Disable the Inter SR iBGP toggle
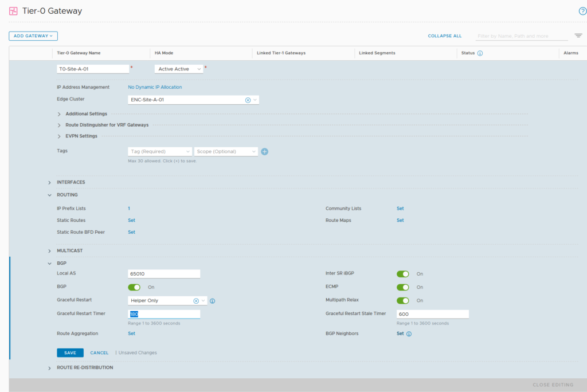The image size is (587, 392). click(x=403, y=274)
